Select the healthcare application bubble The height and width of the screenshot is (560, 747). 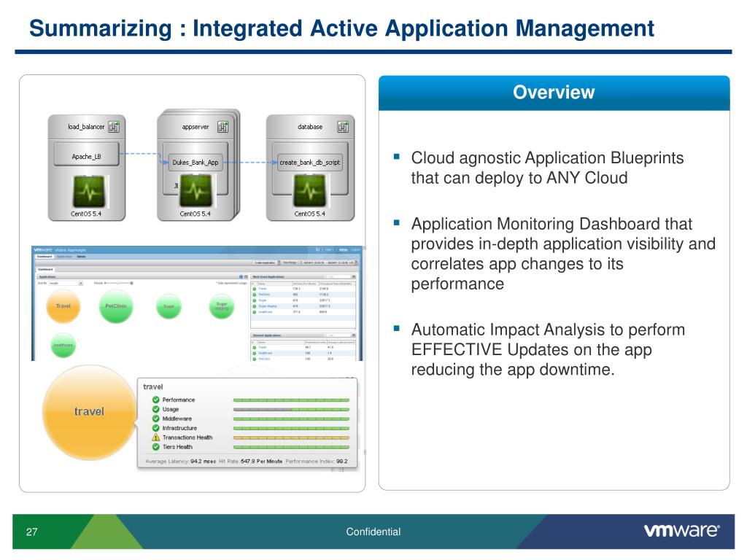tap(63, 345)
